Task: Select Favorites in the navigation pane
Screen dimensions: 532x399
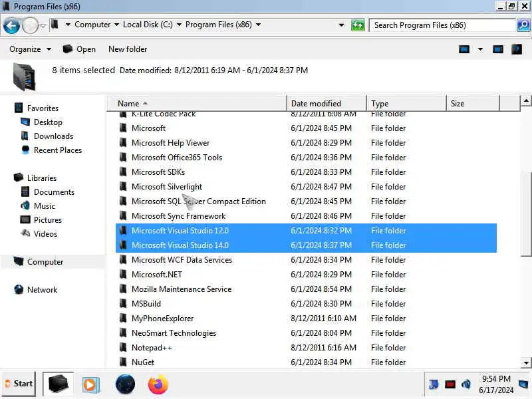Action: pos(43,108)
